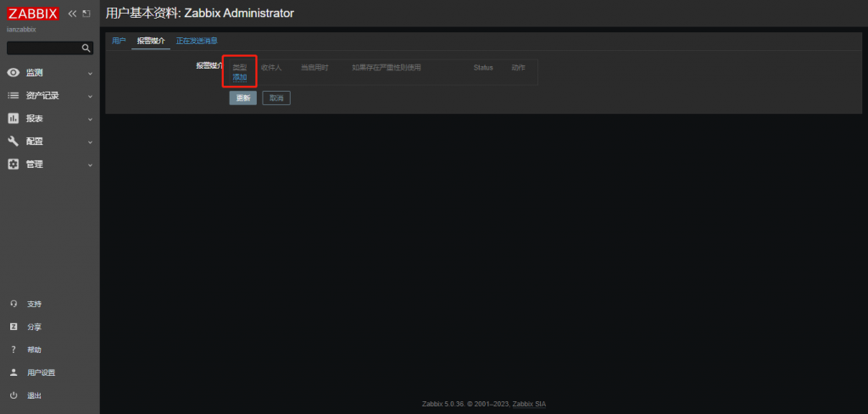Screen dimensions: 868x414
Task: Open the 资产记录 menu
Action: 42,95
